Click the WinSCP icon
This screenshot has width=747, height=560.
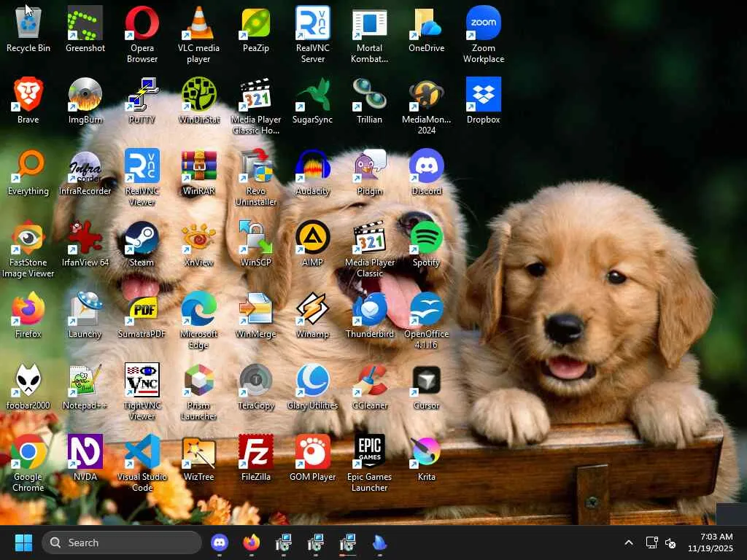point(256,244)
